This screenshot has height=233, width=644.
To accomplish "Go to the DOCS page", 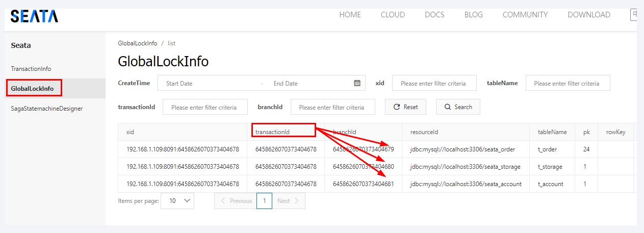I will [x=434, y=15].
